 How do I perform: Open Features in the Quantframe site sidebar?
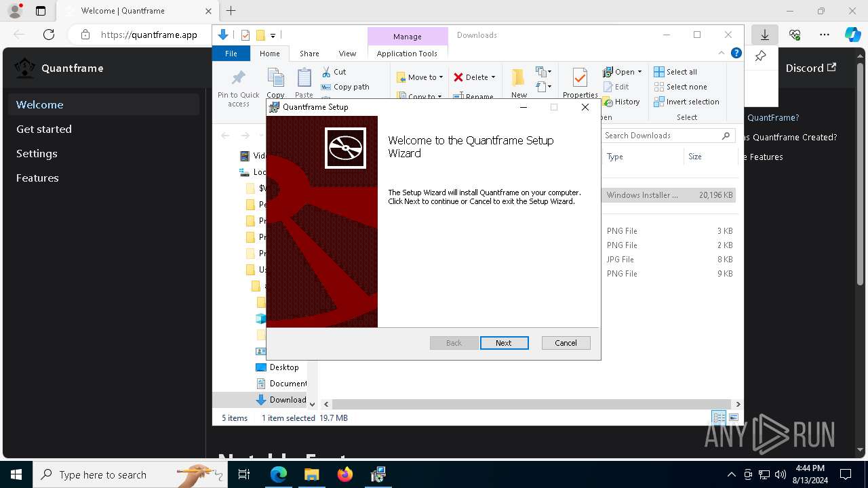coord(104,178)
